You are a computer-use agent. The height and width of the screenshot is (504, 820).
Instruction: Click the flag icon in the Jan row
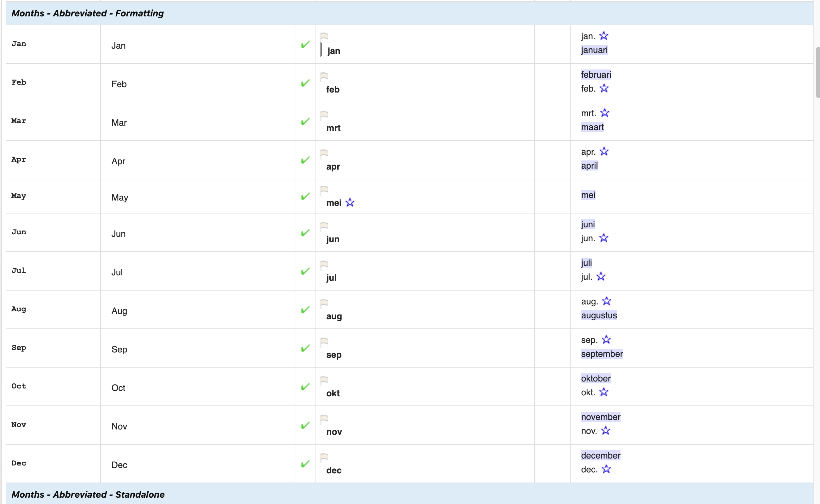324,36
